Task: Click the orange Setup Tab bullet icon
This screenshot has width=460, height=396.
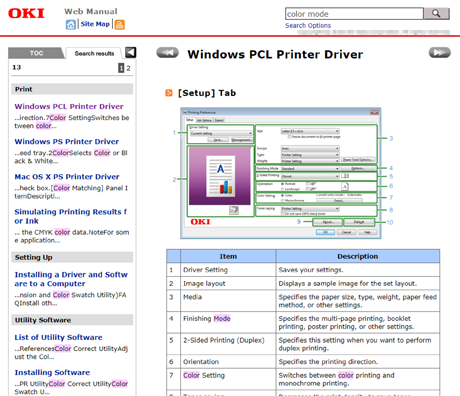Action: (x=169, y=93)
